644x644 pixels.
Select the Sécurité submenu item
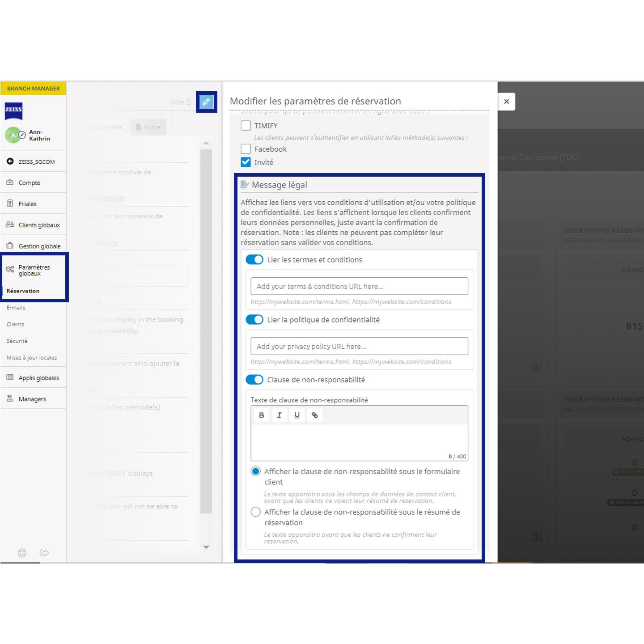pyautogui.click(x=17, y=341)
